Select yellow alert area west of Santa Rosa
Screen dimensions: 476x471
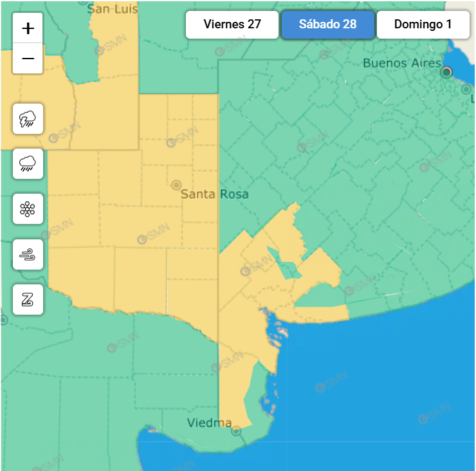pos(116,212)
